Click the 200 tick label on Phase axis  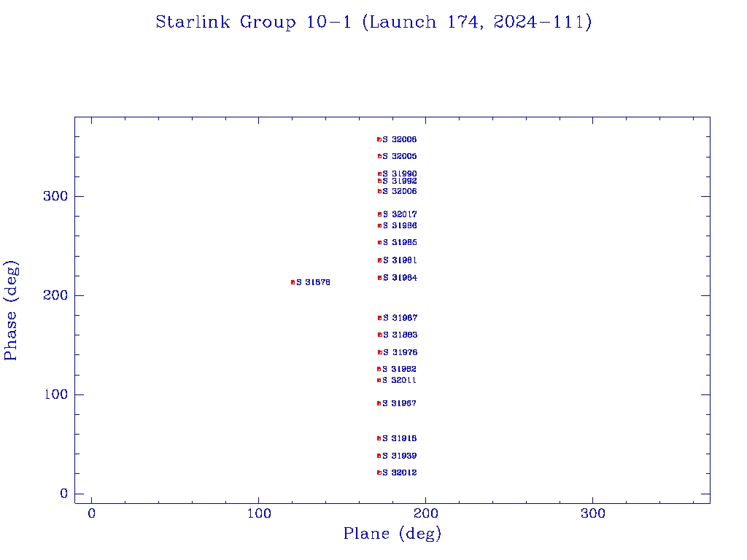point(55,295)
